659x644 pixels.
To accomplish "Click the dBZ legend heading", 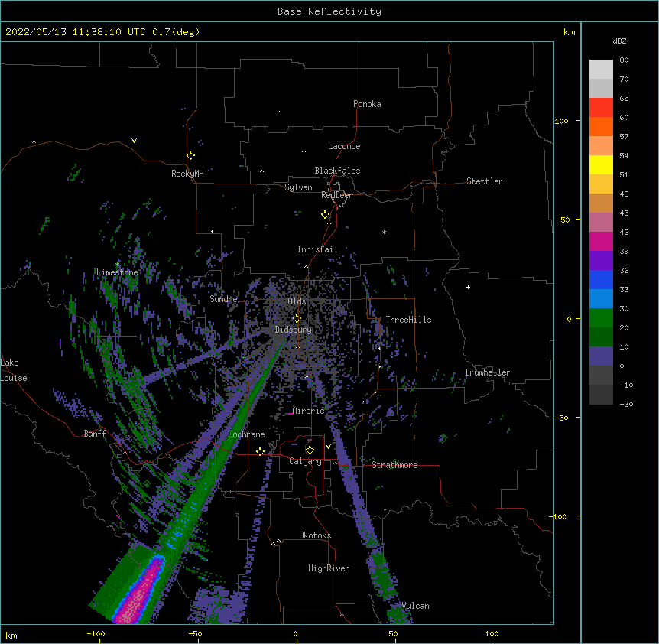I will click(619, 41).
